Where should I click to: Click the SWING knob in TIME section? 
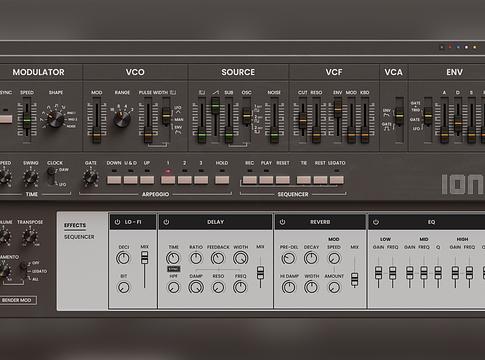[31, 177]
